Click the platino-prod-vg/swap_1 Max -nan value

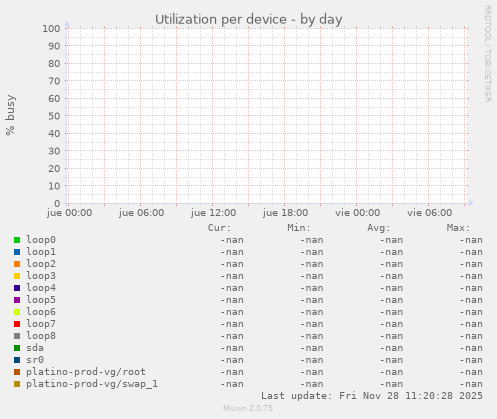point(471,384)
